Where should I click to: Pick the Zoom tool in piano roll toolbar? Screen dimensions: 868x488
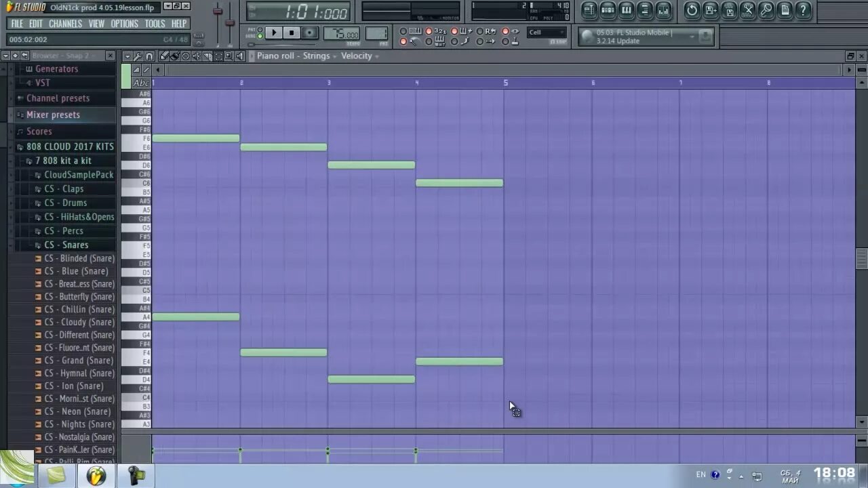(x=229, y=56)
